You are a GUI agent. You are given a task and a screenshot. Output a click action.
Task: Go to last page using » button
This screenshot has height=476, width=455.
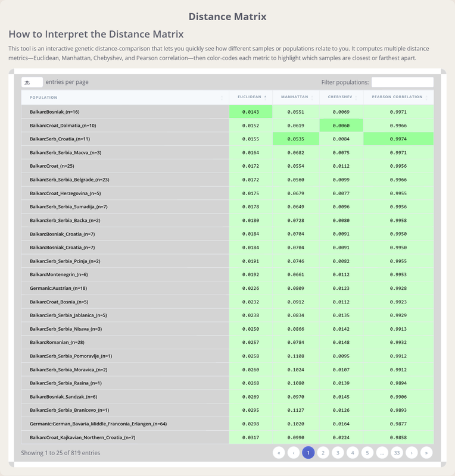(426, 453)
